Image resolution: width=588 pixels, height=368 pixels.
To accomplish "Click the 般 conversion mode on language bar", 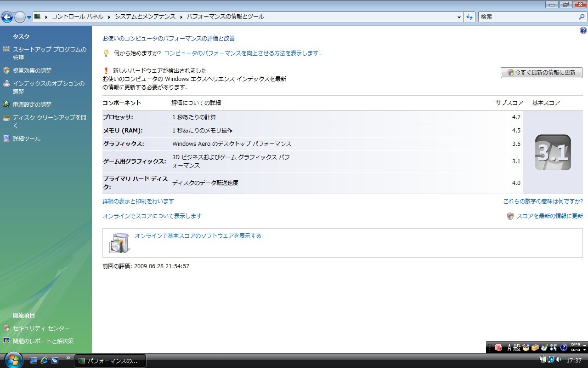I will [x=518, y=347].
